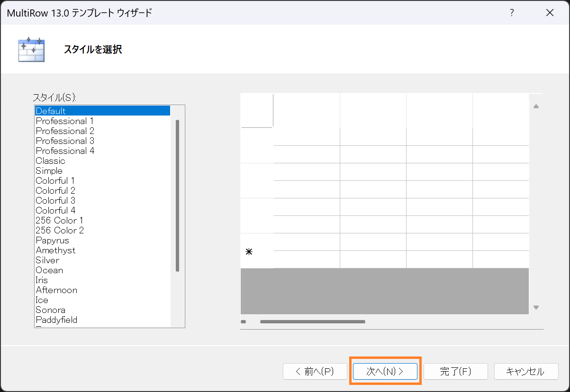This screenshot has width=570, height=392.
Task: Click the wizard sparkle grid icon
Action: [x=31, y=49]
